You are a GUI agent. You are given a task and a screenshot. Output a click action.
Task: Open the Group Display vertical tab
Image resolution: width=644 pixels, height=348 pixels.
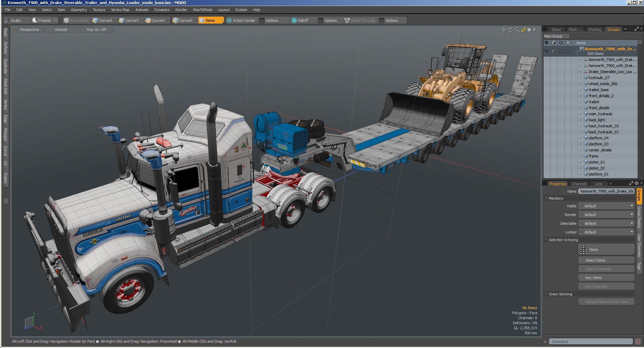point(639,218)
